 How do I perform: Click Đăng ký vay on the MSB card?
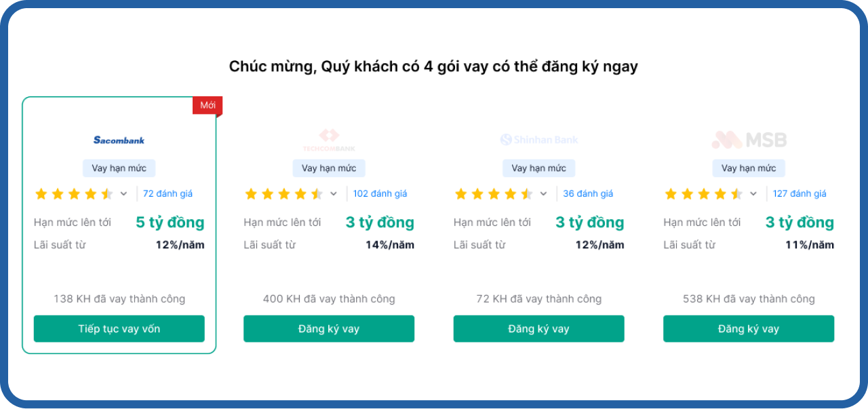pos(749,328)
